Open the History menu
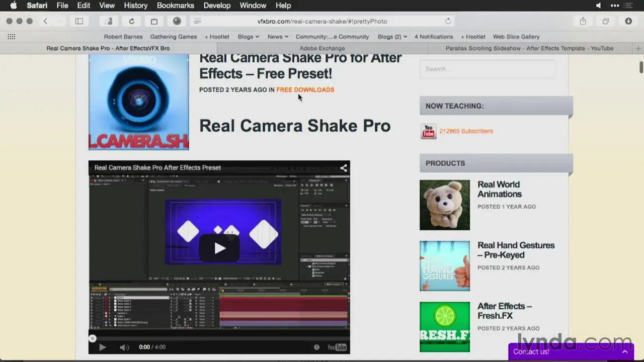 (x=135, y=6)
